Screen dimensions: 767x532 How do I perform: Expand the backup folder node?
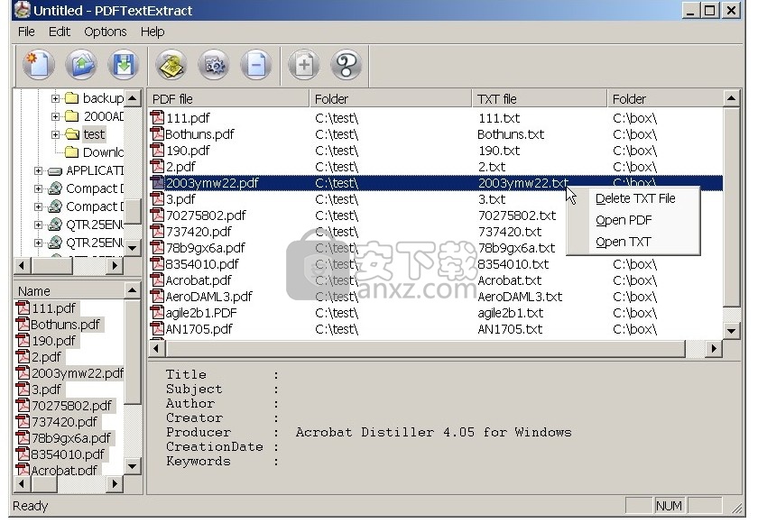tap(55, 98)
